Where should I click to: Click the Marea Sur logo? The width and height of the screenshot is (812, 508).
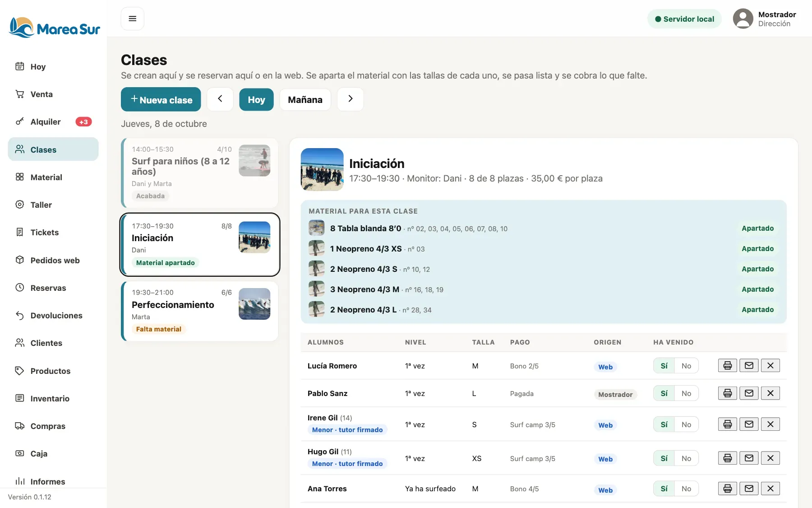[54, 28]
